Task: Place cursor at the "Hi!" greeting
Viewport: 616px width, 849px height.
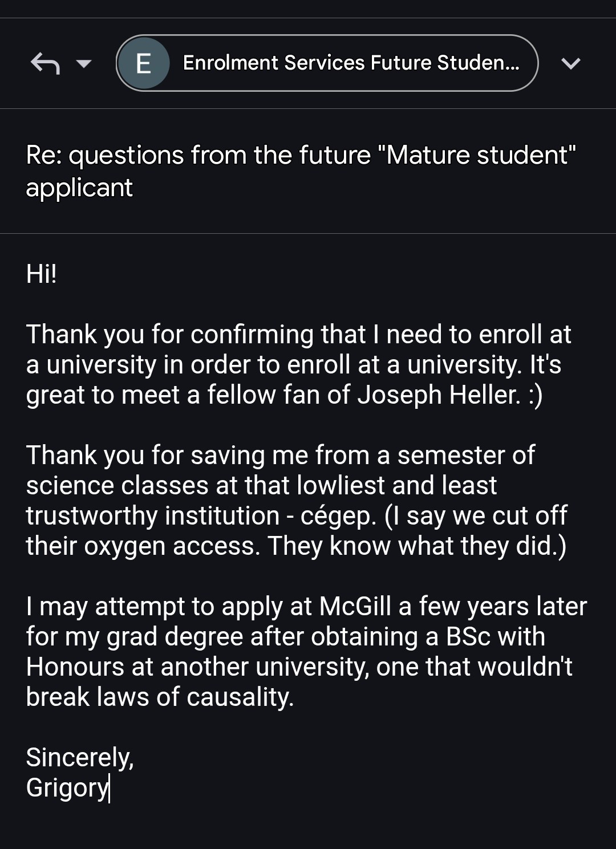Action: [41, 274]
